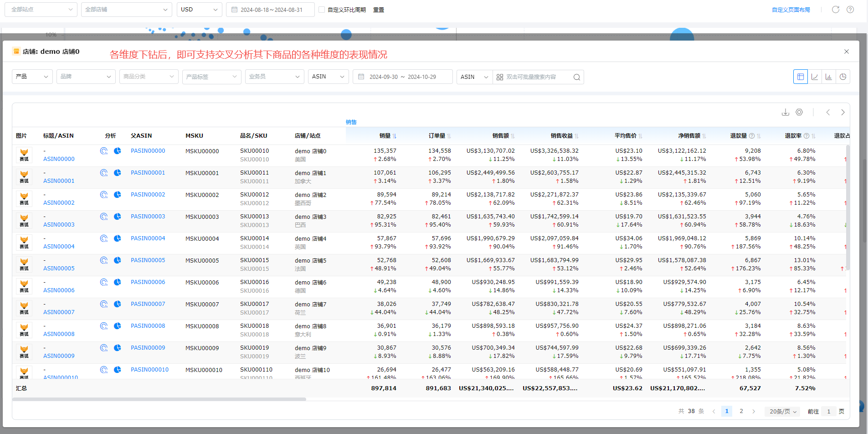Switch to the line chart view
The height and width of the screenshot is (434, 868).
[x=814, y=77]
